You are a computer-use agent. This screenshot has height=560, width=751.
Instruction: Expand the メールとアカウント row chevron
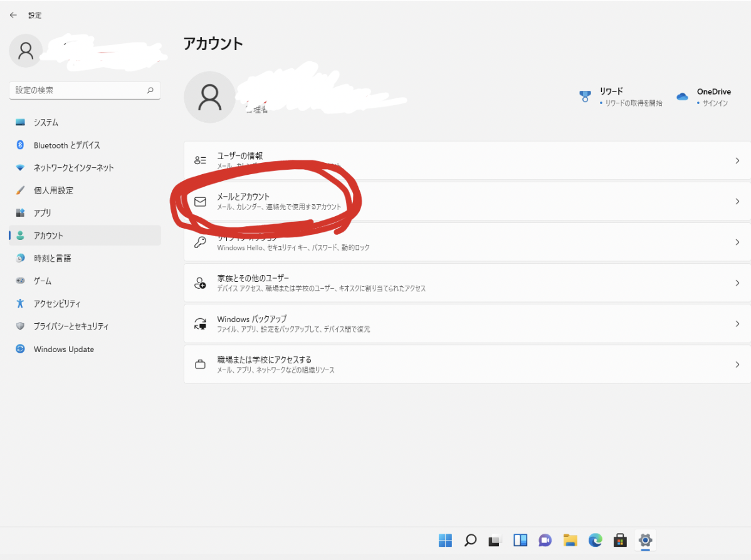[737, 202]
